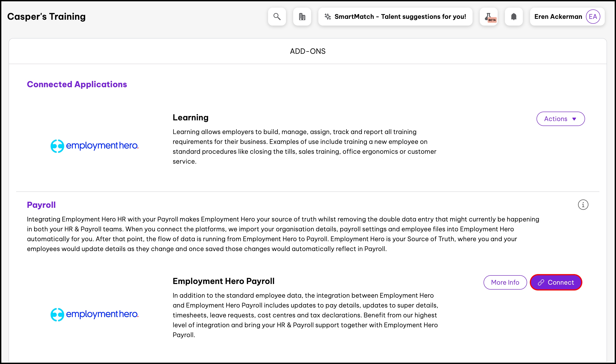Open Eren Ackerman user menu

[x=558, y=17]
